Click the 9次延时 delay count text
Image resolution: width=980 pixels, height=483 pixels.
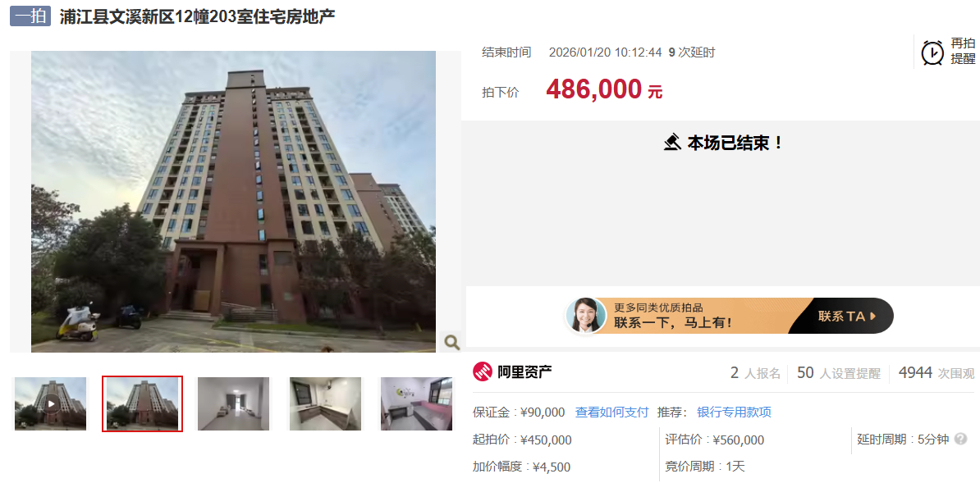(x=692, y=52)
